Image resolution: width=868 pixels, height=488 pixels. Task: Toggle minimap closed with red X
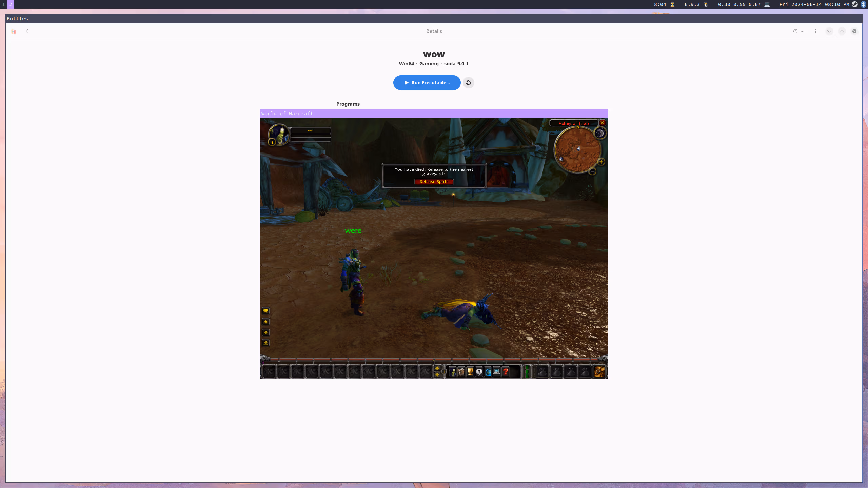point(602,123)
